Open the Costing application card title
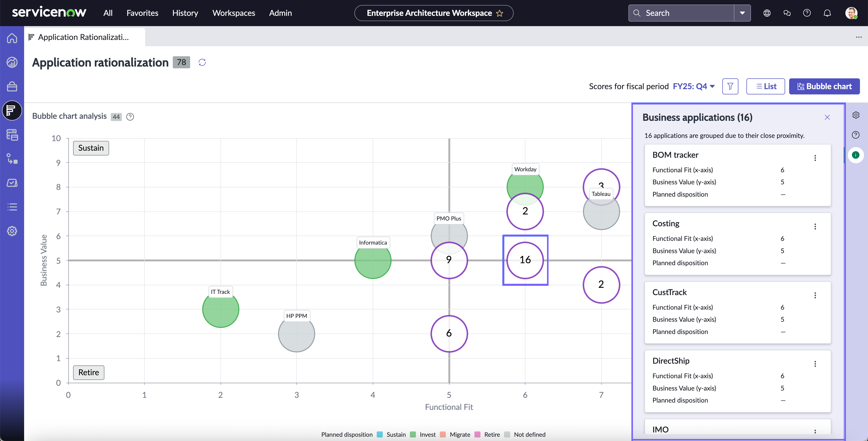 [x=666, y=224]
